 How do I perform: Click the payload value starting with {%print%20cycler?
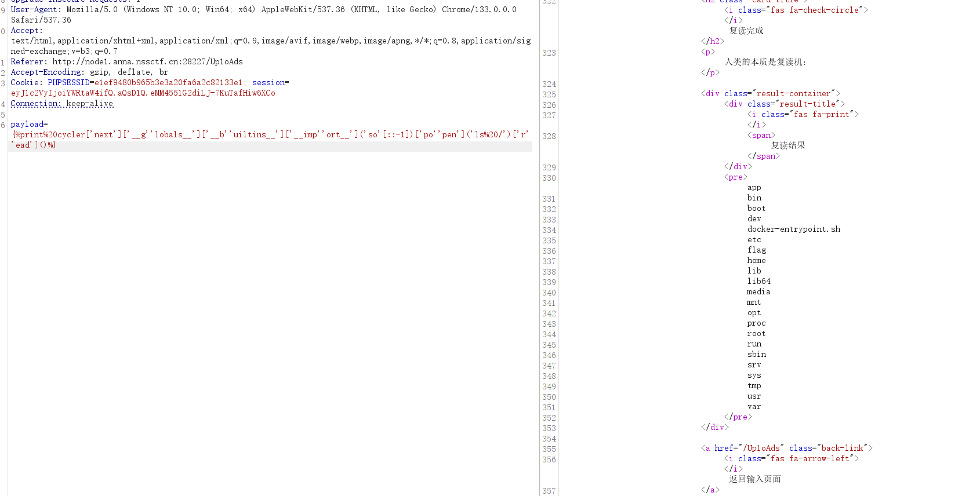click(x=270, y=140)
